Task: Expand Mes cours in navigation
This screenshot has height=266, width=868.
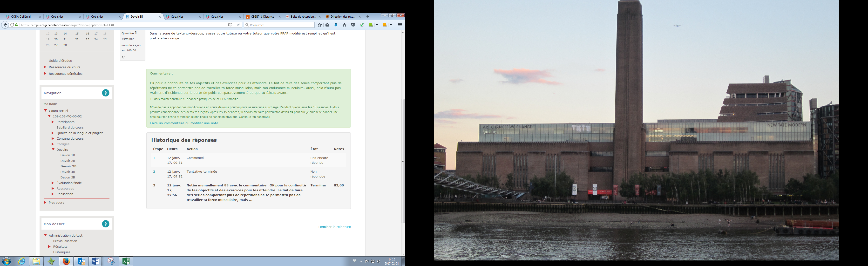Action: coord(45,203)
